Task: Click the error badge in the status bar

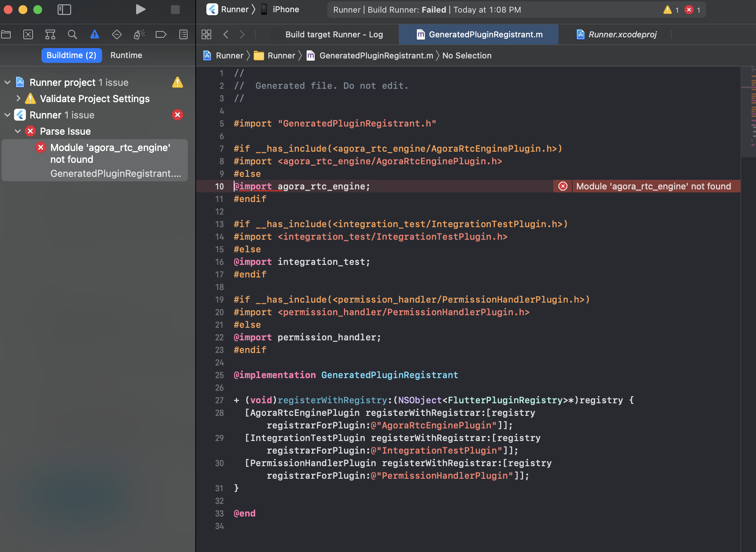Action: [x=689, y=10]
